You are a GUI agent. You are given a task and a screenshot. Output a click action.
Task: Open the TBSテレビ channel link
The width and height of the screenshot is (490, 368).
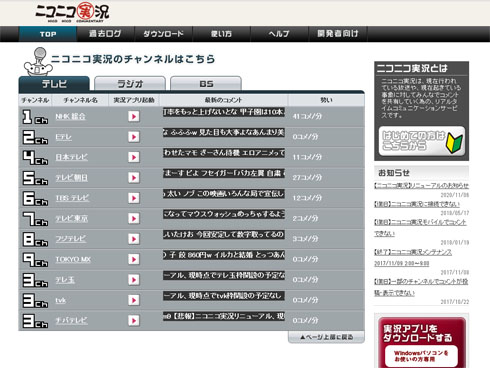72,198
